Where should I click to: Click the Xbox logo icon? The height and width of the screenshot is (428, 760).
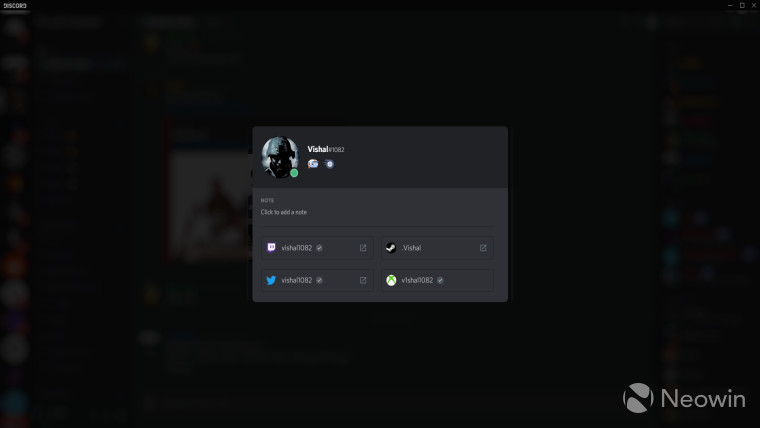click(x=391, y=280)
